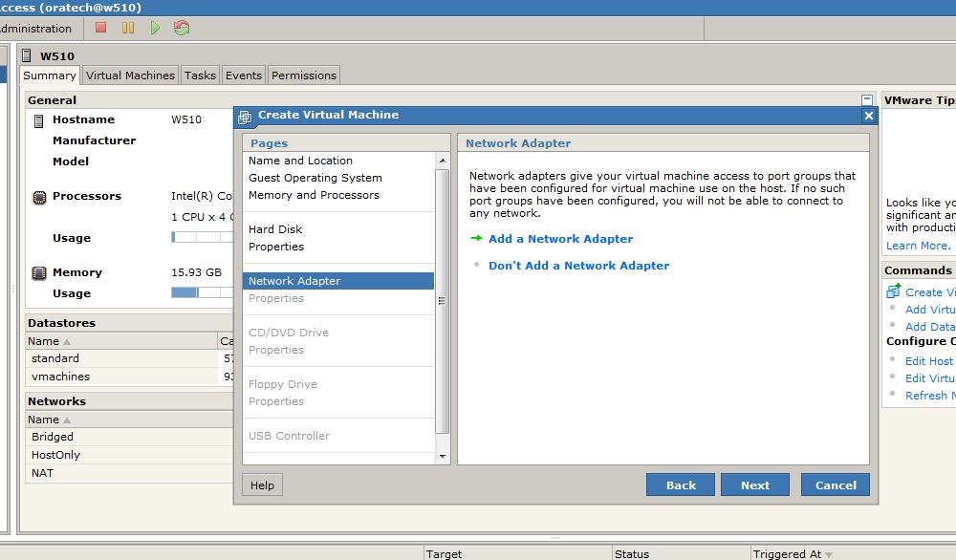Suspend the virtual machine with the pause icon
The width and height of the screenshot is (956, 560).
127,28
